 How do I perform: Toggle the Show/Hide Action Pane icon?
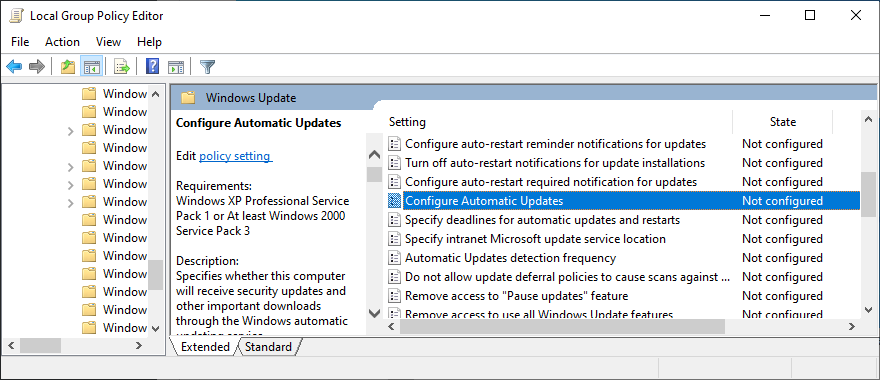(x=176, y=67)
